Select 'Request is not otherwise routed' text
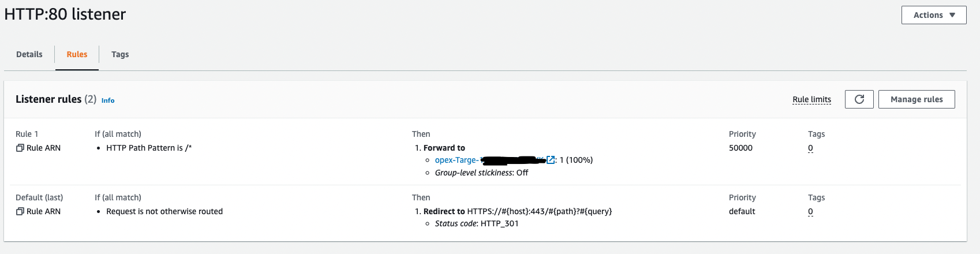 (x=164, y=211)
